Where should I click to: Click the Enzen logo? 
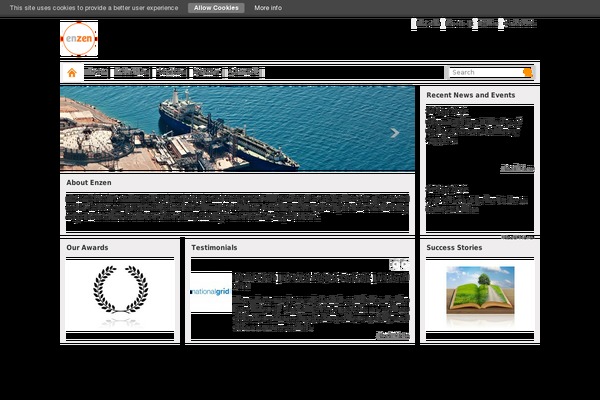click(x=79, y=39)
